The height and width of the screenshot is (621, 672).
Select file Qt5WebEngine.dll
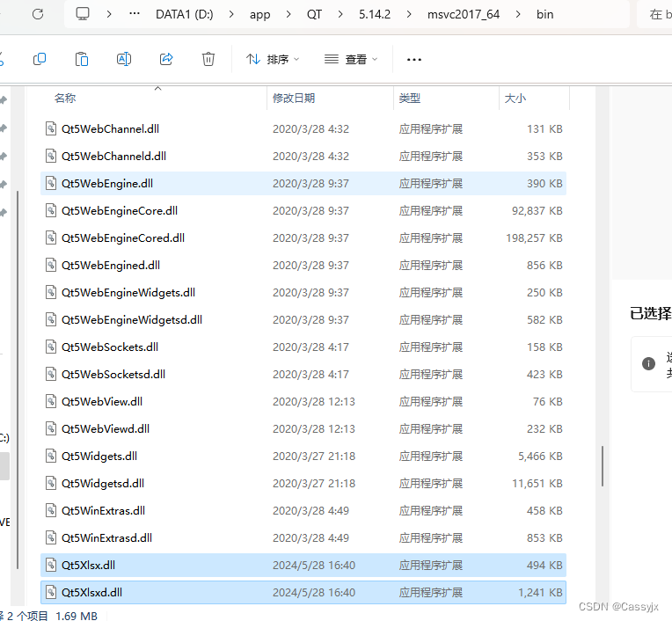pyautogui.click(x=303, y=184)
